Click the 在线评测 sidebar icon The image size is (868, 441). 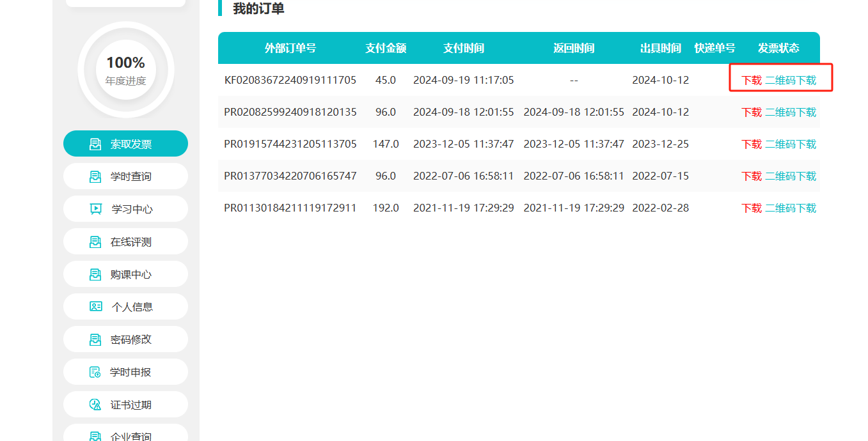click(95, 242)
